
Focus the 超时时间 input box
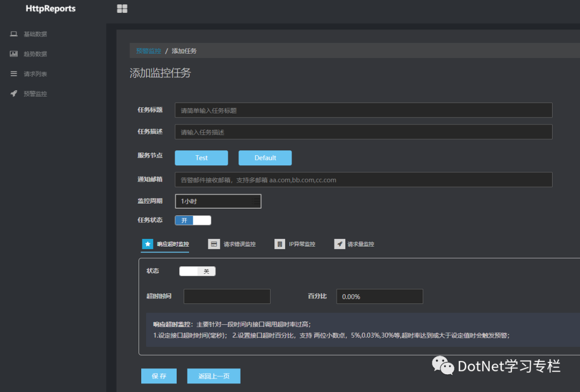pos(227,296)
